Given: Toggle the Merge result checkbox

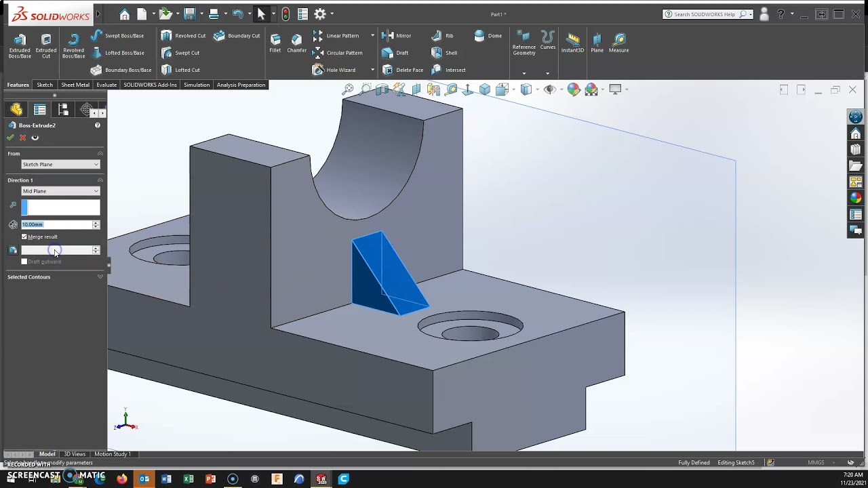Looking at the screenshot, I should coord(24,237).
